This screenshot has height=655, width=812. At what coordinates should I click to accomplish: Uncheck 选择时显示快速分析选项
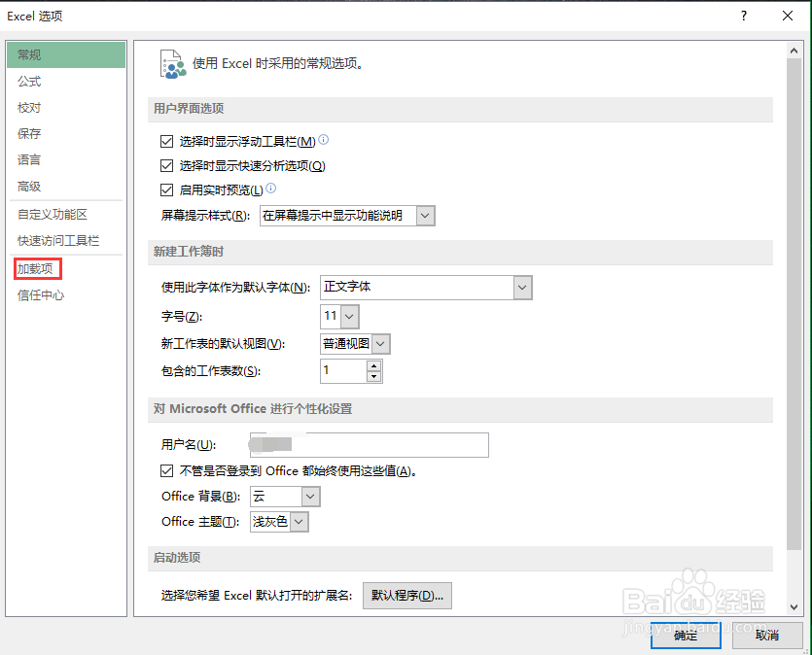tap(166, 165)
